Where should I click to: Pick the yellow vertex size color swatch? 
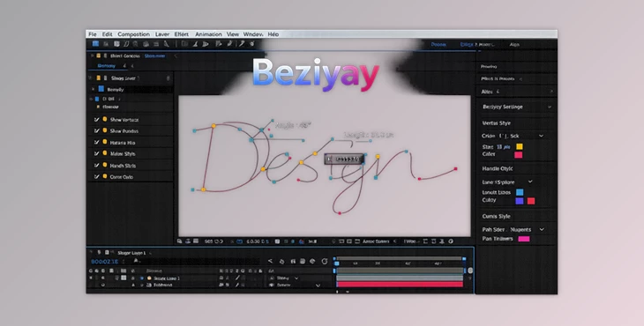(x=520, y=146)
